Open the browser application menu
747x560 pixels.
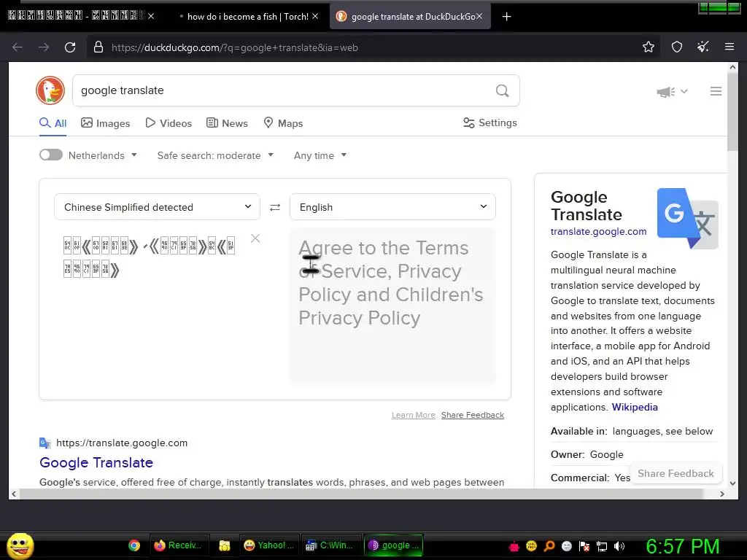(x=729, y=47)
